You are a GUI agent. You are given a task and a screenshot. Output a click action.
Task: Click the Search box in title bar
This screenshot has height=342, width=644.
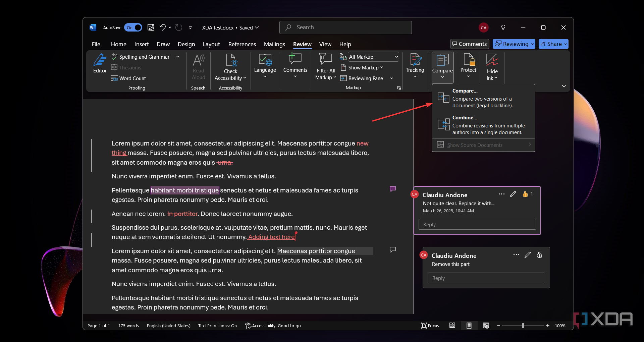pos(345,27)
